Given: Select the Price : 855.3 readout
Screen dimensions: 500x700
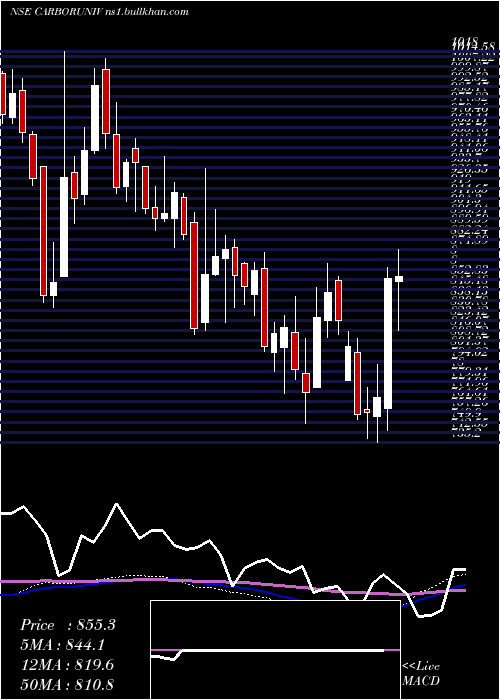Looking at the screenshot, I should pyautogui.click(x=68, y=625).
